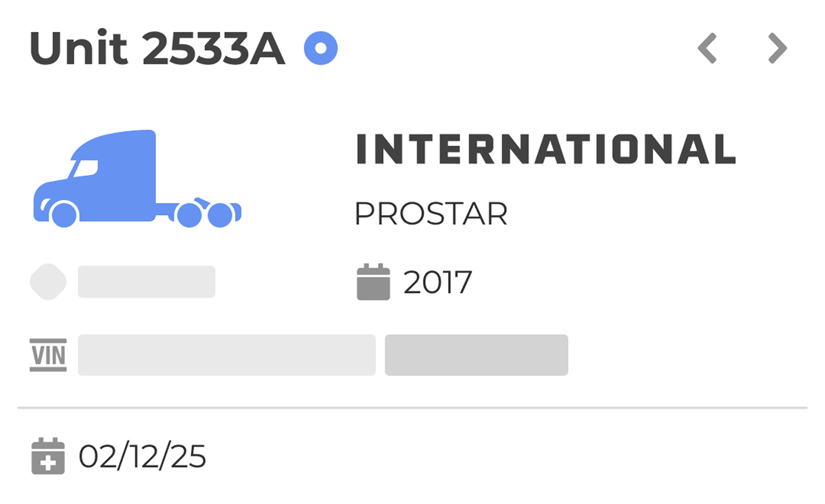Go to the next unit with right chevron
This screenshot has width=825, height=504.
[778, 48]
